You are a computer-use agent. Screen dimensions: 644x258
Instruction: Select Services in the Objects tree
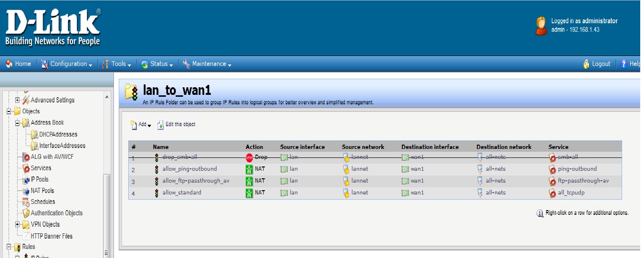tap(41, 168)
